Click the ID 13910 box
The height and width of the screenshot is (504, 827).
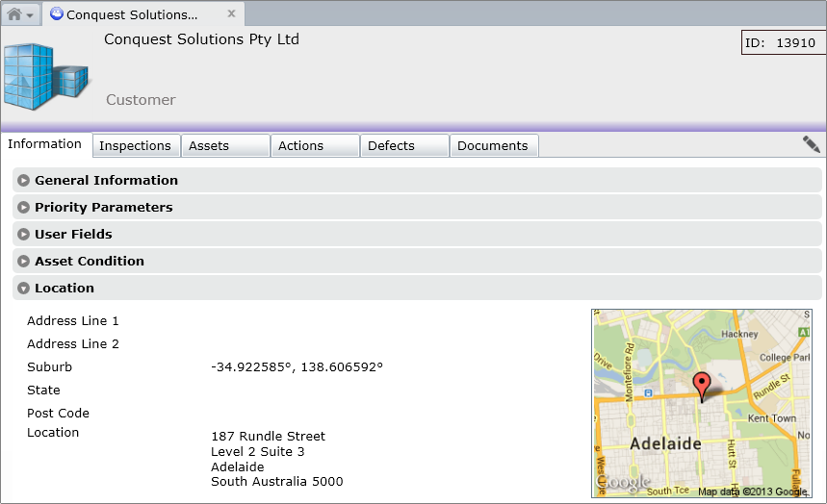[x=784, y=42]
